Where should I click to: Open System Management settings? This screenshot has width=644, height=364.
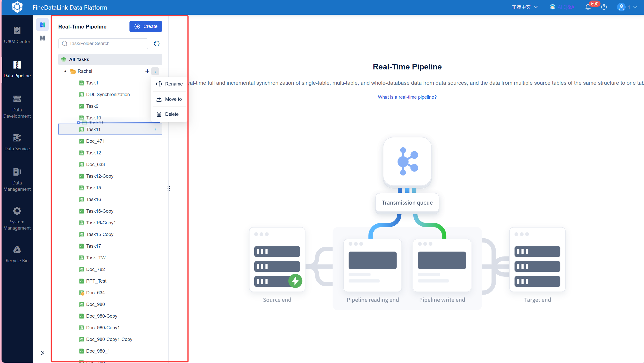(17, 219)
